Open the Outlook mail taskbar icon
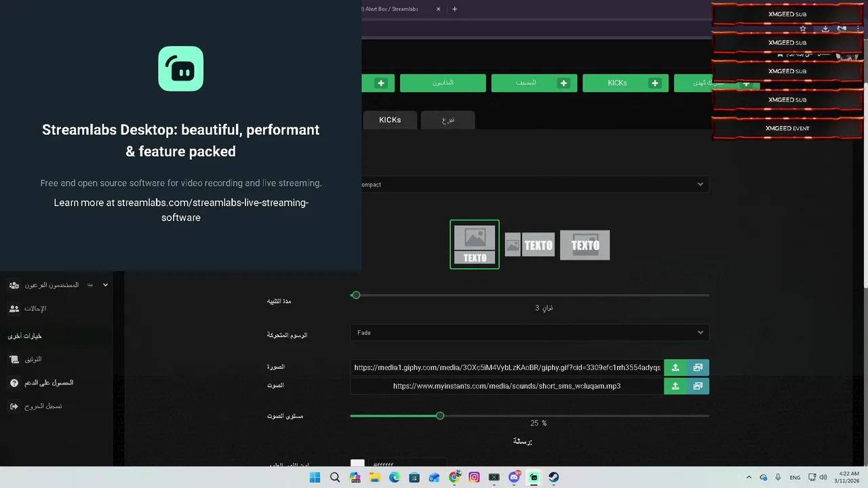This screenshot has width=868, height=488. pos(435,477)
